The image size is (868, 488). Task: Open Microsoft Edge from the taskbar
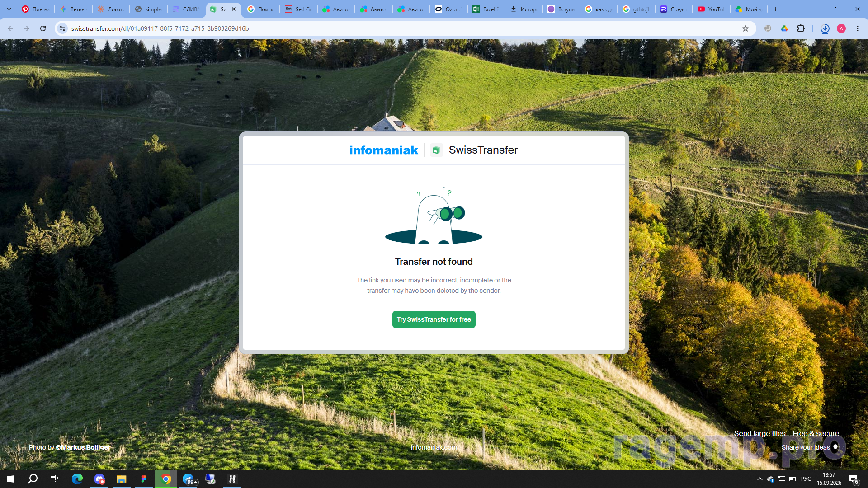(77, 479)
